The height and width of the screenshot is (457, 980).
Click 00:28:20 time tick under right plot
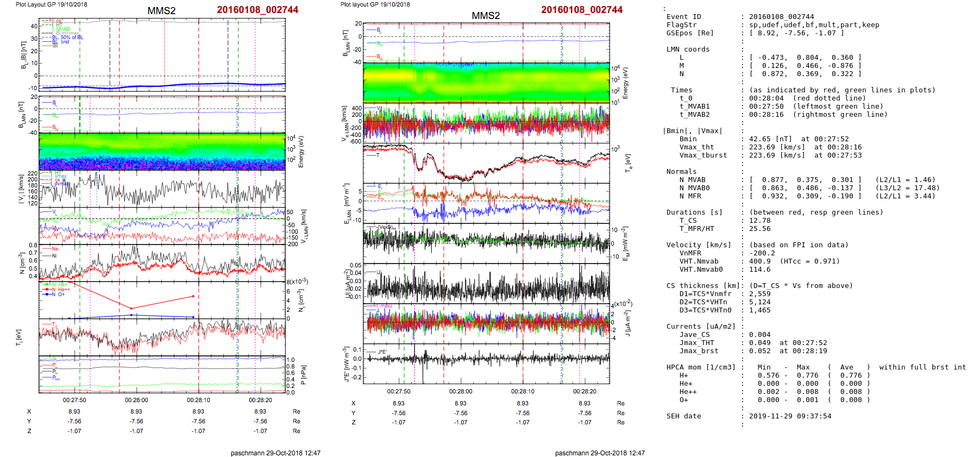585,391
